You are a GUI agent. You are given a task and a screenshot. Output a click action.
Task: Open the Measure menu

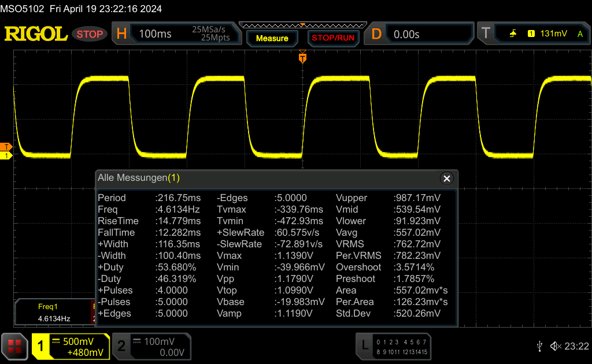(x=272, y=38)
